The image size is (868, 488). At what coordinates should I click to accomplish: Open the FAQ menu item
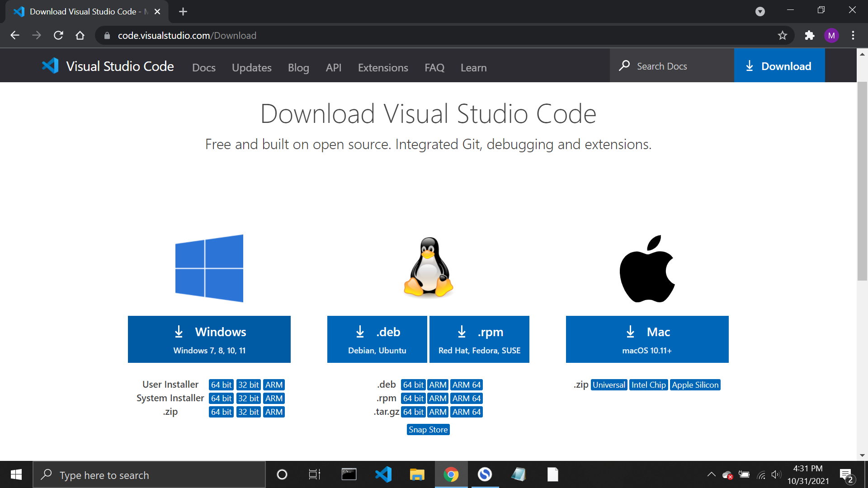tap(434, 68)
